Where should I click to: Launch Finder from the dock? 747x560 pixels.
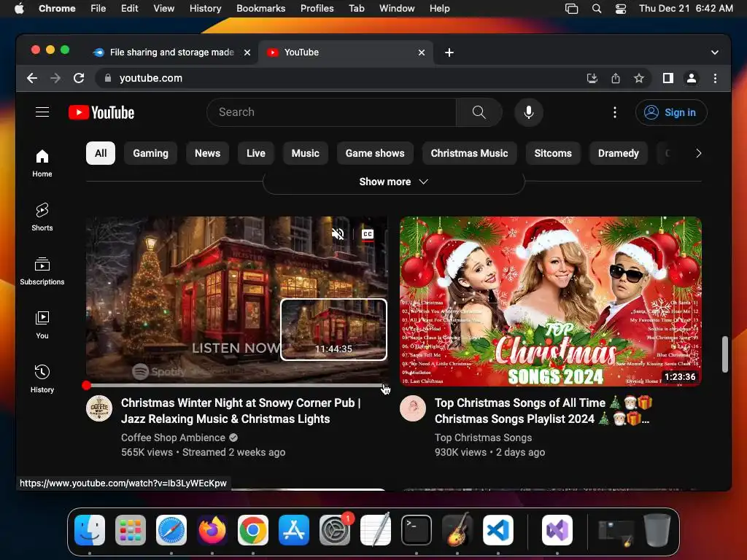tap(90, 530)
